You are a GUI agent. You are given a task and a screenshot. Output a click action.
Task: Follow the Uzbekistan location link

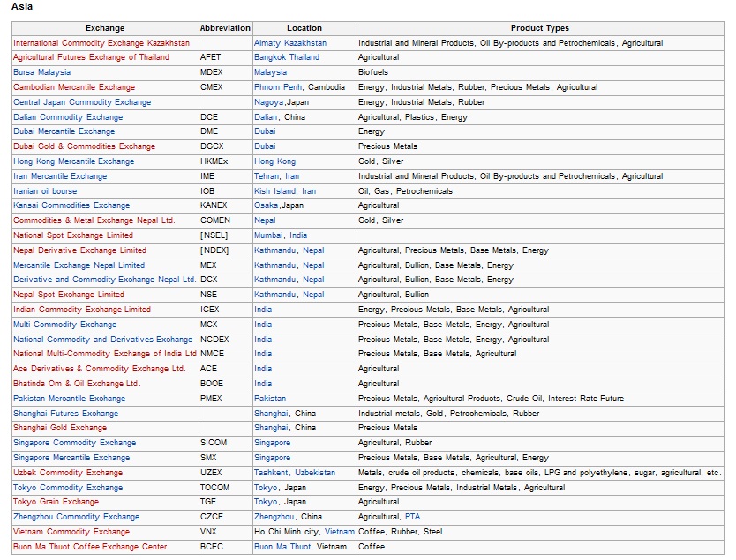click(315, 473)
